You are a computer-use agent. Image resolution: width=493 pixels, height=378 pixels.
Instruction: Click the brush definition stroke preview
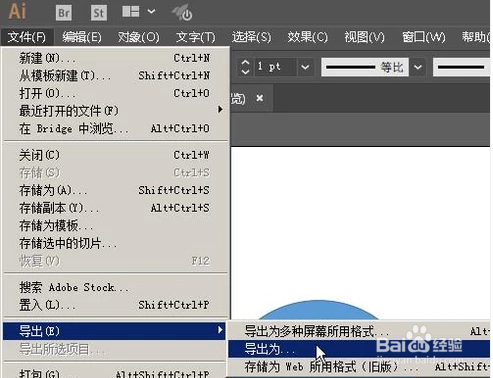point(461,67)
